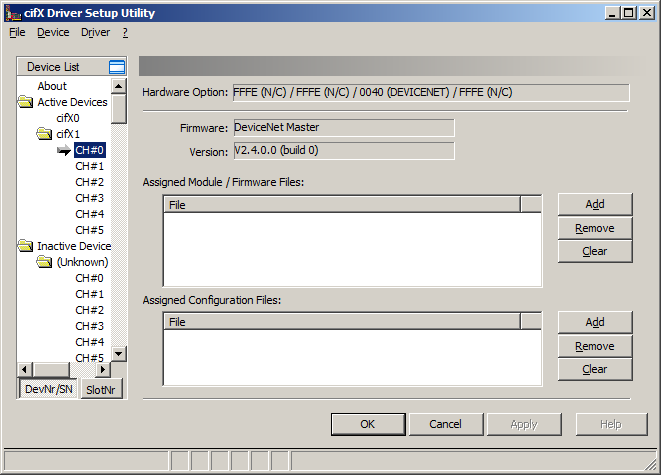Click File column header in firmware files list
Viewport: 661px width, 475px height.
342,205
